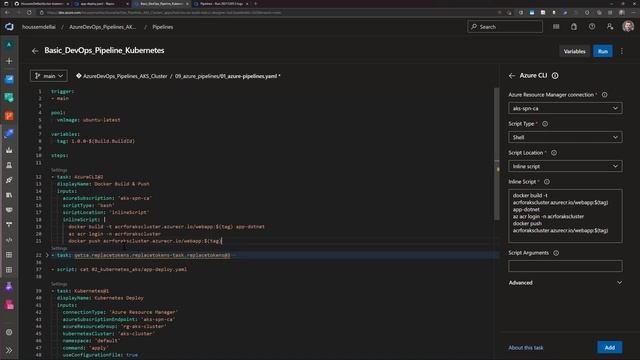Click the "namespace: 'default'" YAML line

[91, 340]
